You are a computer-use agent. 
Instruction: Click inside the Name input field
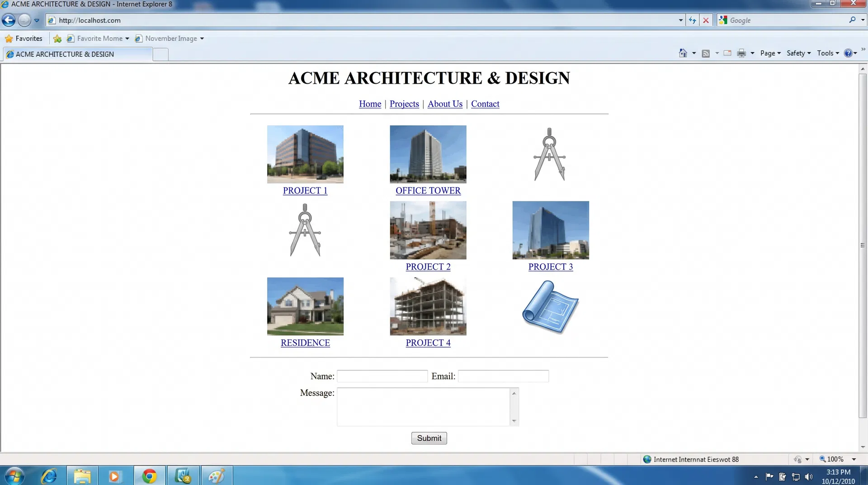(382, 376)
